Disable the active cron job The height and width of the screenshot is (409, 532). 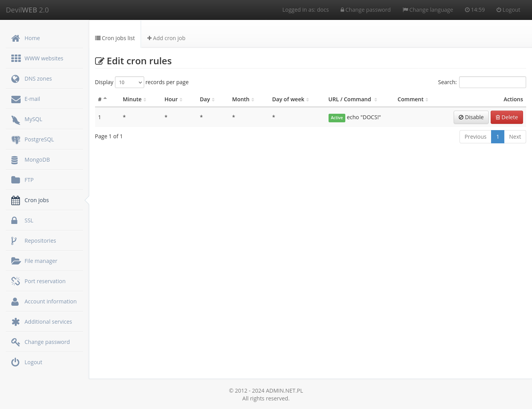471,117
